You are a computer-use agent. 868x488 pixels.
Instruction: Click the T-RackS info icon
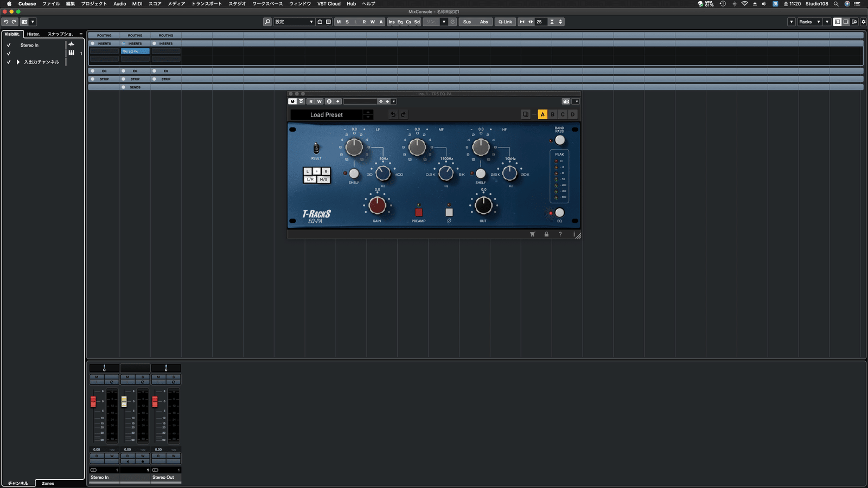click(x=573, y=234)
